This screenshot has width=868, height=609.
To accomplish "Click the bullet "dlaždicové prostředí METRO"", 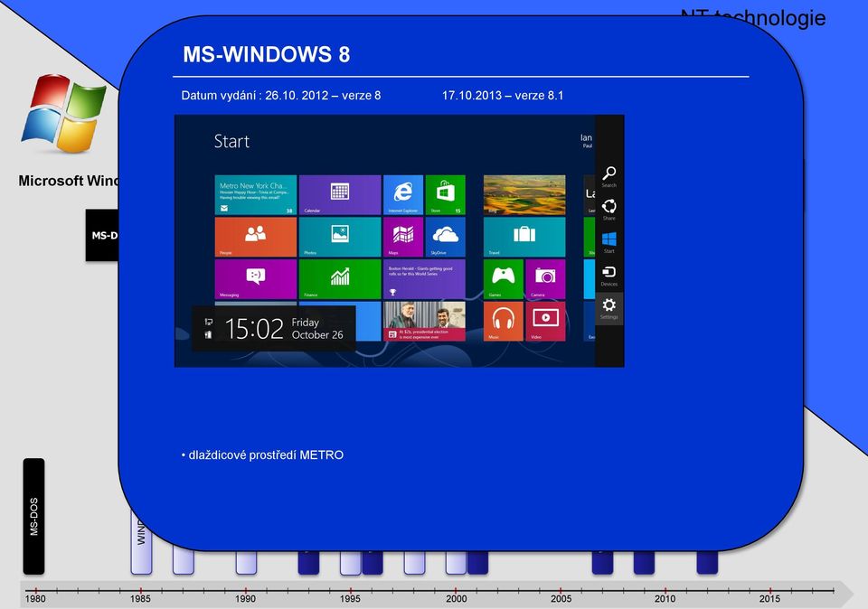I will pyautogui.click(x=262, y=454).
